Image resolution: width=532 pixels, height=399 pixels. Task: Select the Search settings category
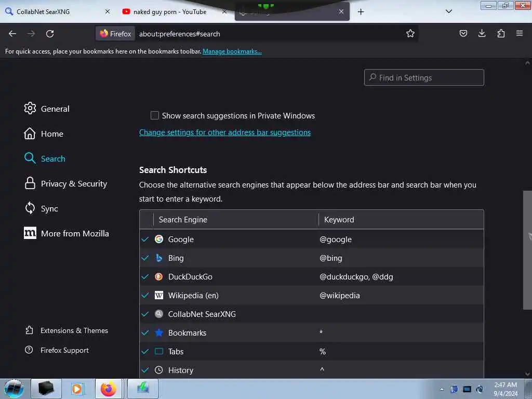45,158
